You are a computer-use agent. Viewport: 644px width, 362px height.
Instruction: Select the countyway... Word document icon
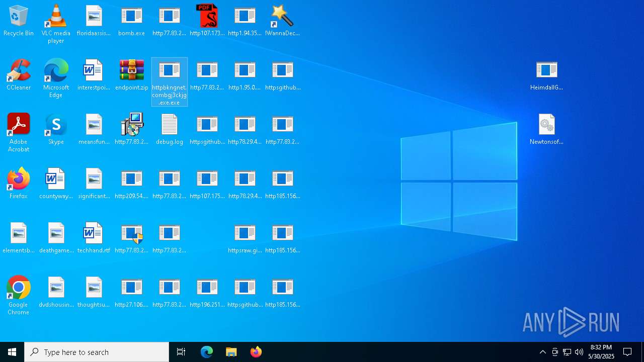(x=56, y=184)
